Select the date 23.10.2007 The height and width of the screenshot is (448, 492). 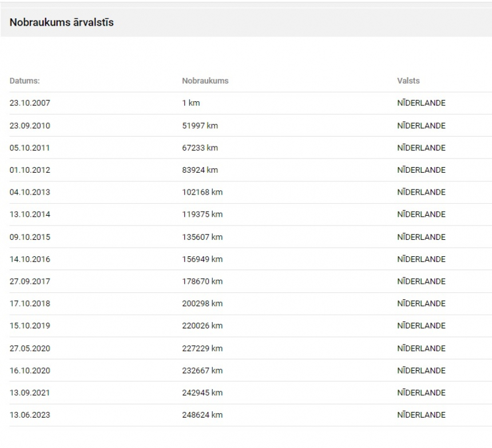(x=30, y=103)
